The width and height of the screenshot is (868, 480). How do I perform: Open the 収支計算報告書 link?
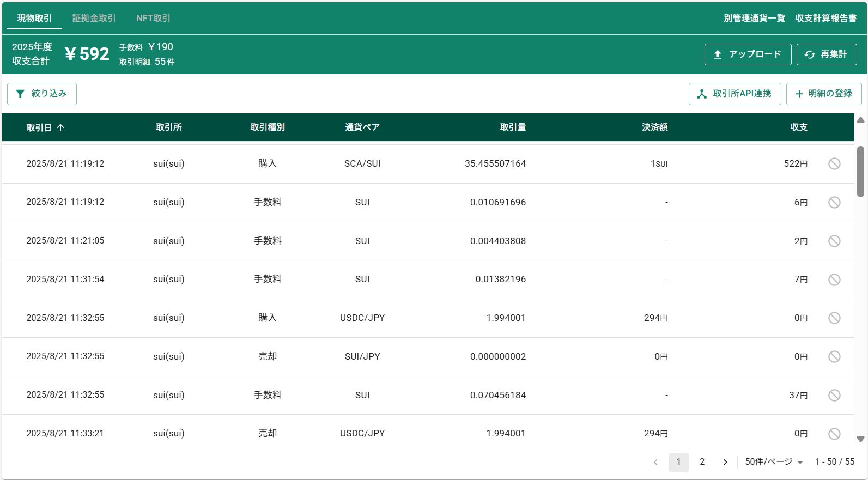pyautogui.click(x=826, y=18)
